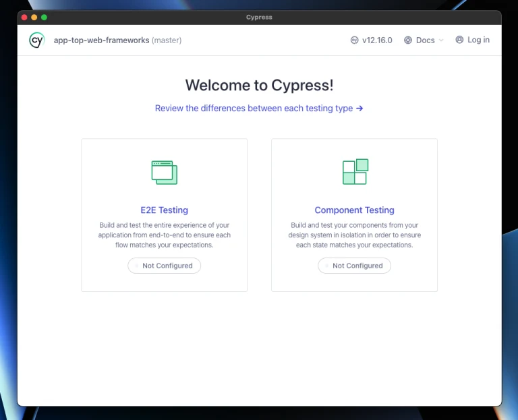Click the E2E Testing description text
518x420 pixels.
pos(164,235)
